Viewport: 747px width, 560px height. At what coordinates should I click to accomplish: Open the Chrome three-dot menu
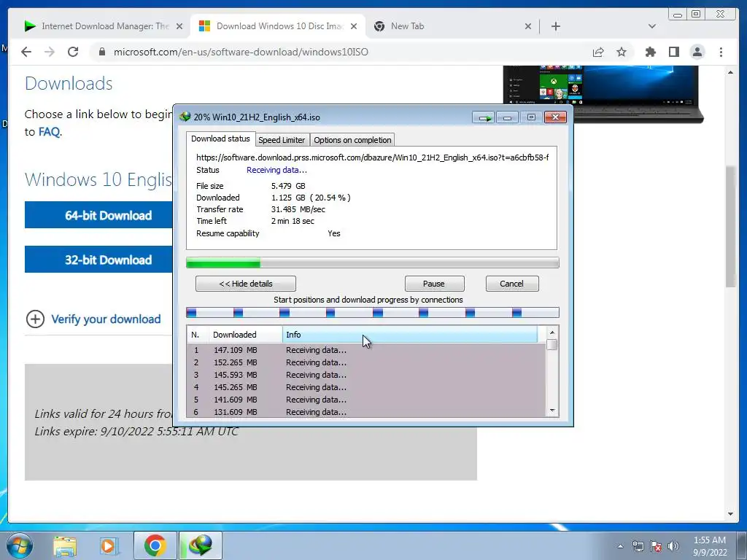(721, 52)
